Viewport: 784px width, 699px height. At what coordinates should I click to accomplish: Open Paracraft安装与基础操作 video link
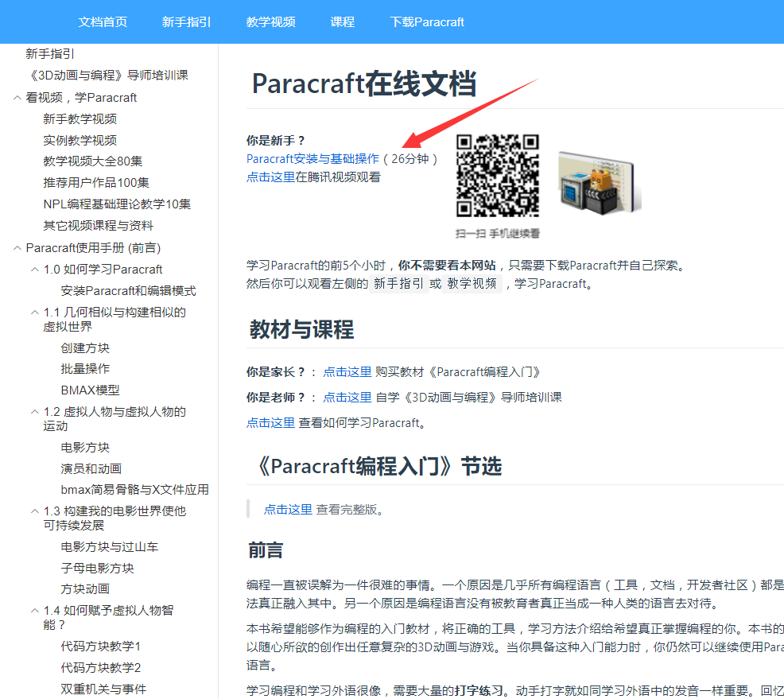coord(312,159)
